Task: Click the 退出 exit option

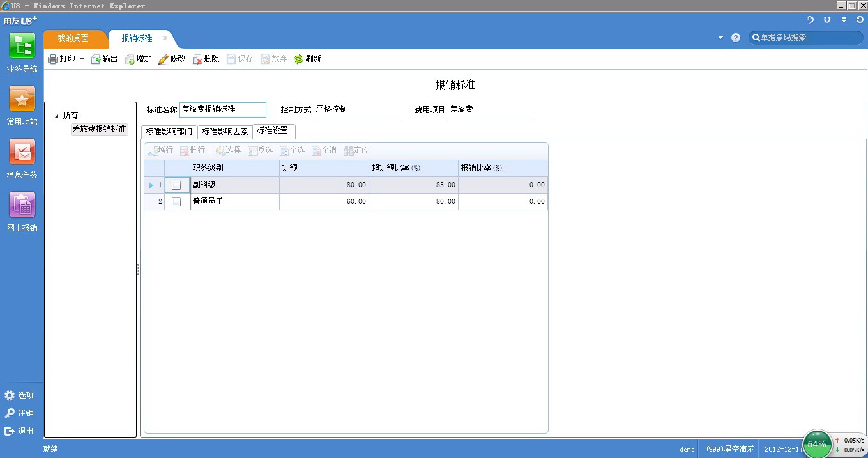Action: click(x=19, y=431)
